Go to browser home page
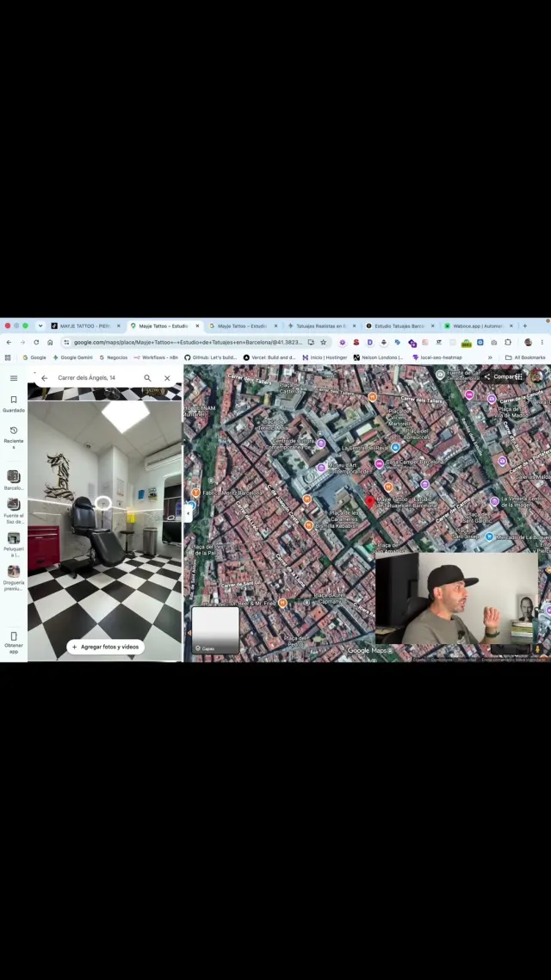551x980 pixels. coord(50,342)
